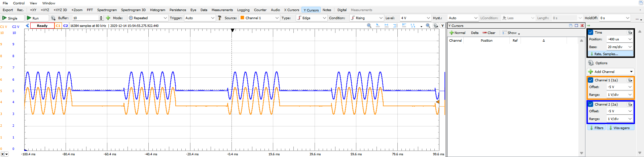Start a Single acquisition
This screenshot has width=644, height=157.
click(x=12, y=18)
